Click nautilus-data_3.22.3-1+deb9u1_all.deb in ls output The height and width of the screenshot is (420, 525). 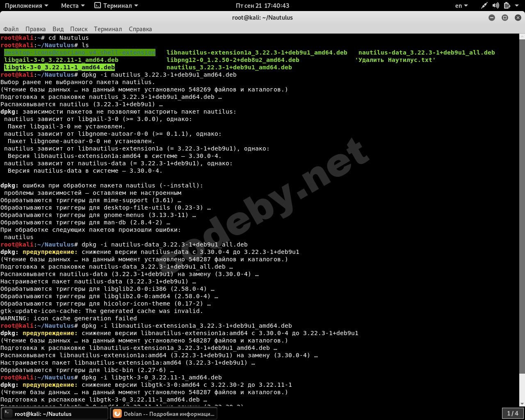[427, 52]
